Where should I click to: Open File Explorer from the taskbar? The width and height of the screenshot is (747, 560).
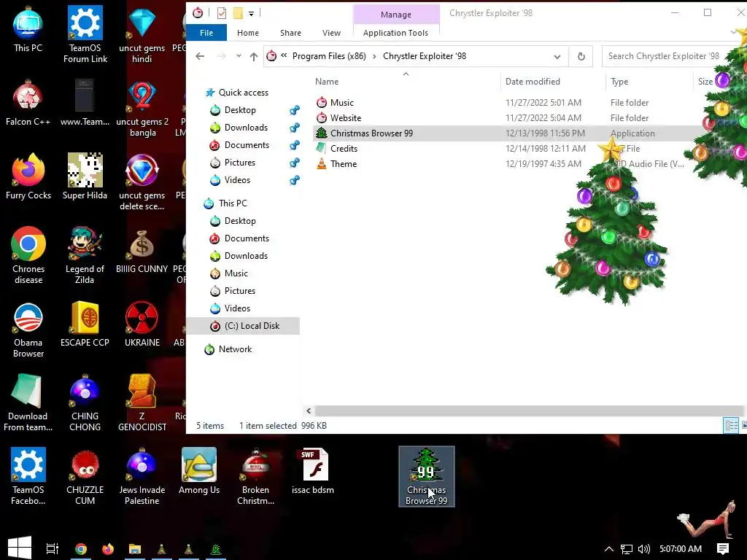tap(135, 549)
